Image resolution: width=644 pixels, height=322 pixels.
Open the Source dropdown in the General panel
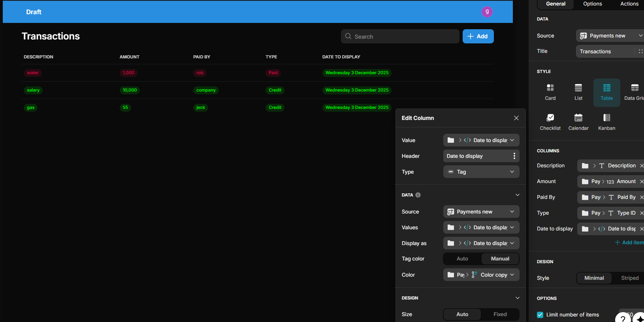pyautogui.click(x=610, y=36)
